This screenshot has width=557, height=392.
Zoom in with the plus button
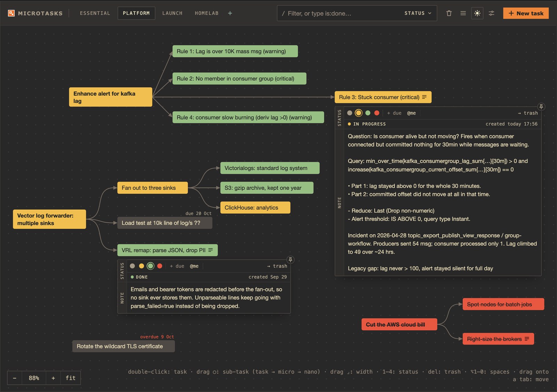click(53, 378)
